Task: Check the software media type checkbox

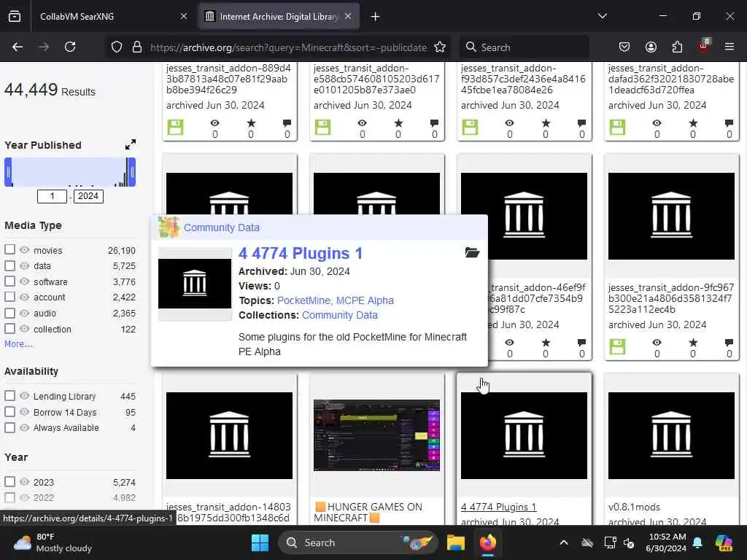Action: [9, 281]
